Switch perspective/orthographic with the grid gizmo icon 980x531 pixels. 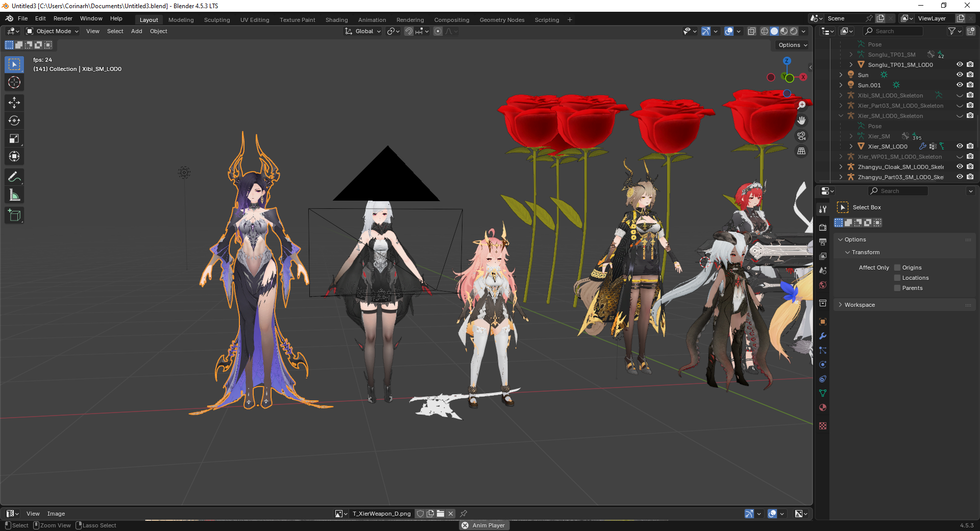point(802,151)
